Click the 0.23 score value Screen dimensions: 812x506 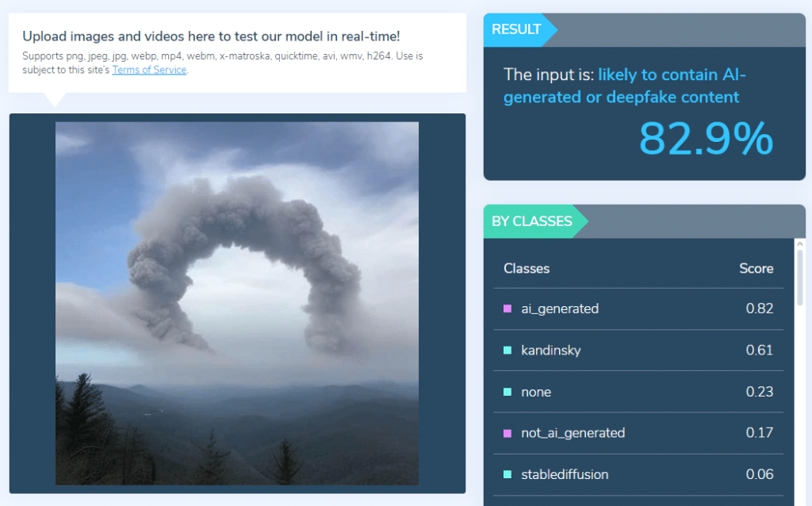point(759,392)
